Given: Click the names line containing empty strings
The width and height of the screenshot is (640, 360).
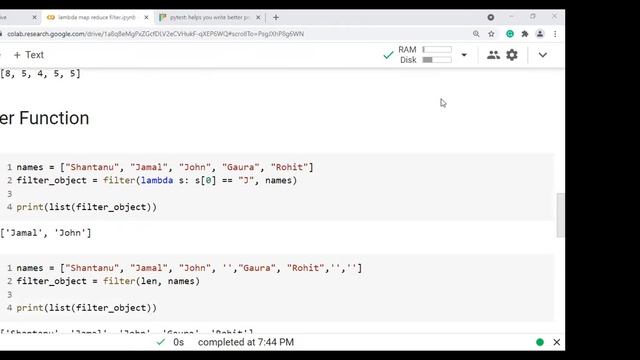Looking at the screenshot, I should pyautogui.click(x=189, y=268).
